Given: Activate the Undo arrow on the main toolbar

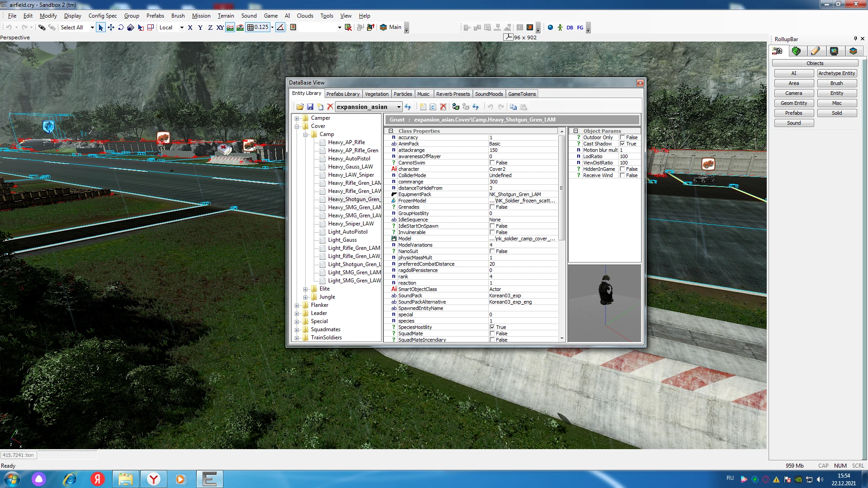Looking at the screenshot, I should click(8, 27).
